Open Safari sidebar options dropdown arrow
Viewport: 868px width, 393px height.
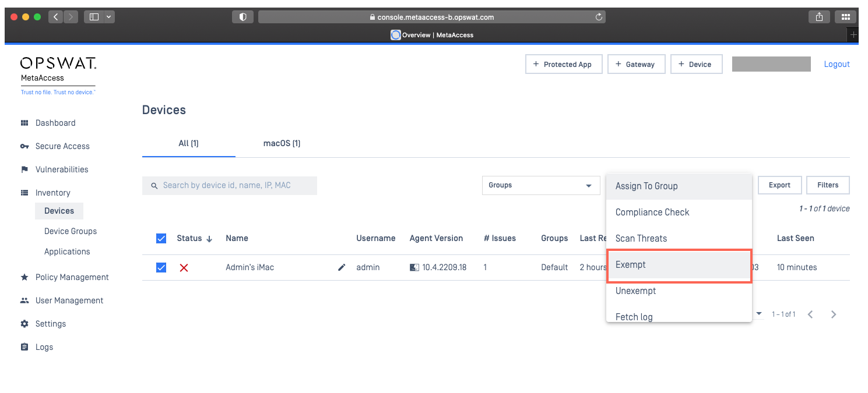pos(109,17)
